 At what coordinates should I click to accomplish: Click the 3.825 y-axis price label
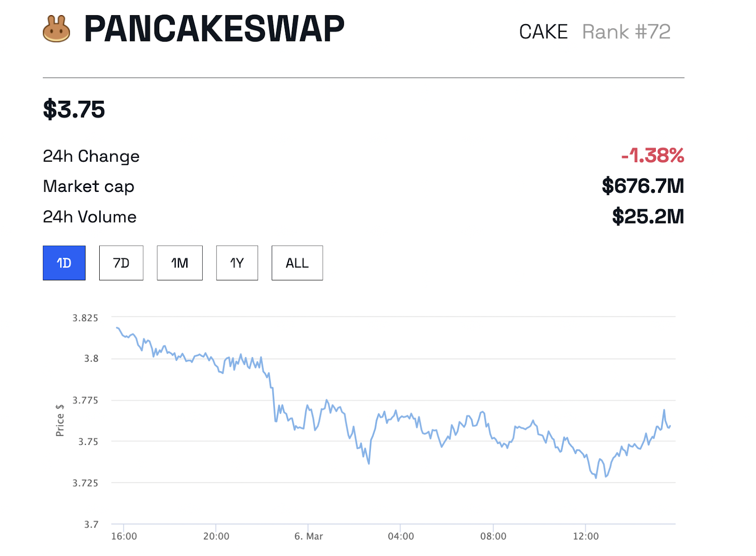tap(85, 318)
